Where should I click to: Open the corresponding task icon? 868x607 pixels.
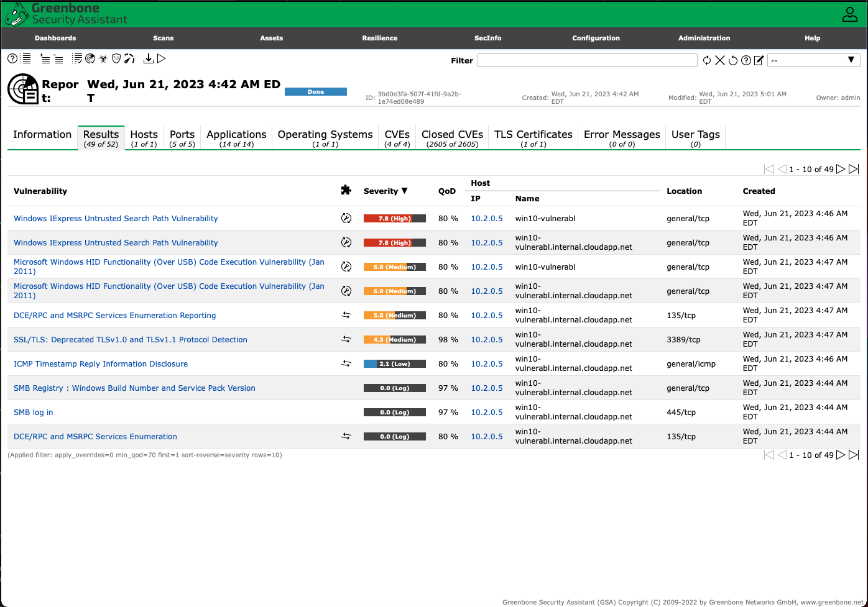point(77,59)
